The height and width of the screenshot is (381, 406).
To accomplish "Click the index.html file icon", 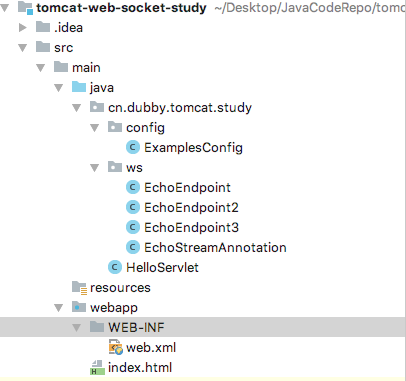I will [97, 367].
